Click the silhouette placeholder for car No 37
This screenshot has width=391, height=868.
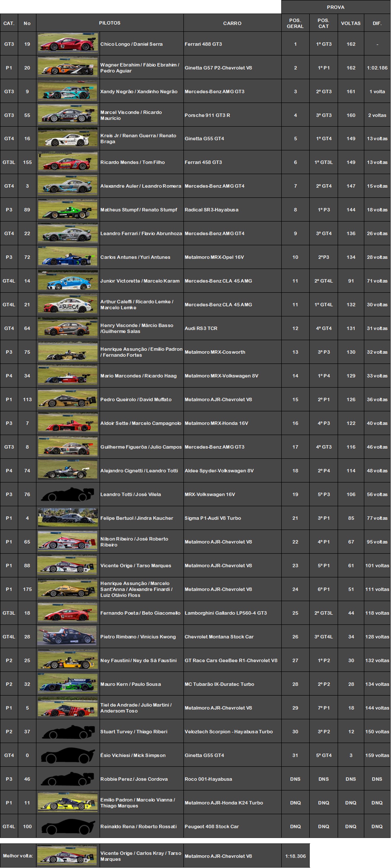(x=68, y=732)
